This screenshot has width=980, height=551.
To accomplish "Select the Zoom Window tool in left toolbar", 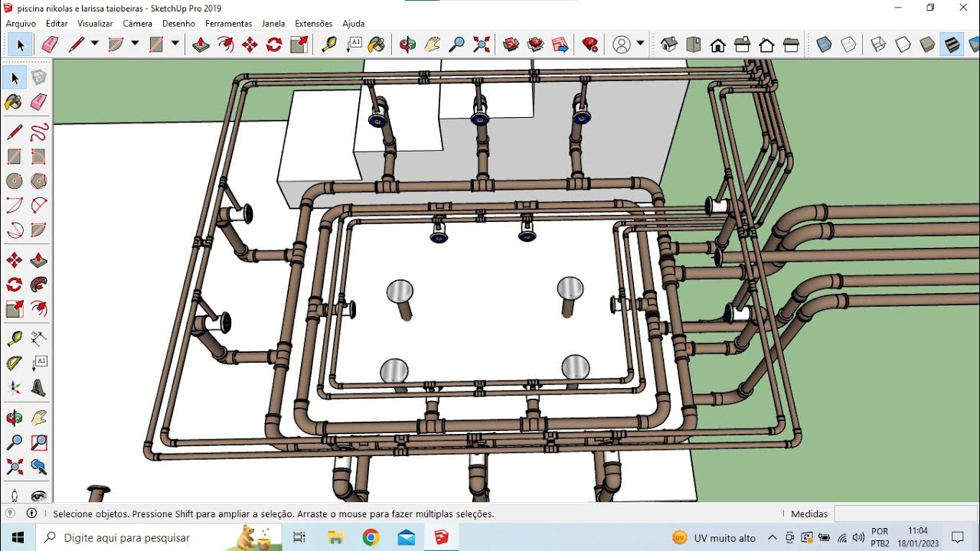I will (x=39, y=442).
